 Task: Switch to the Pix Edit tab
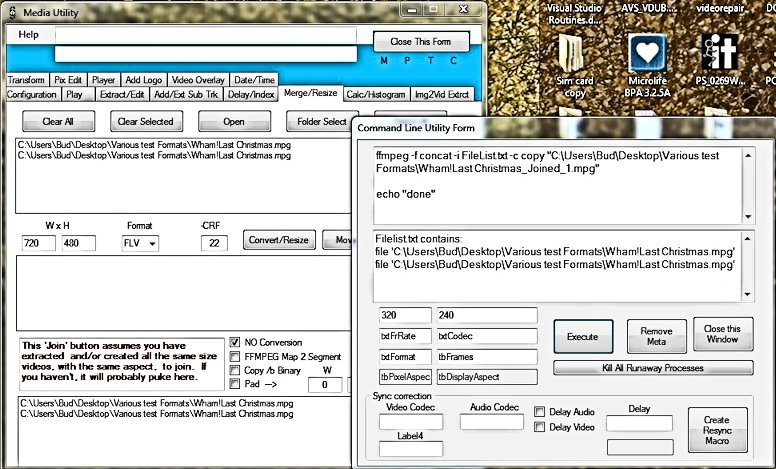pos(68,80)
